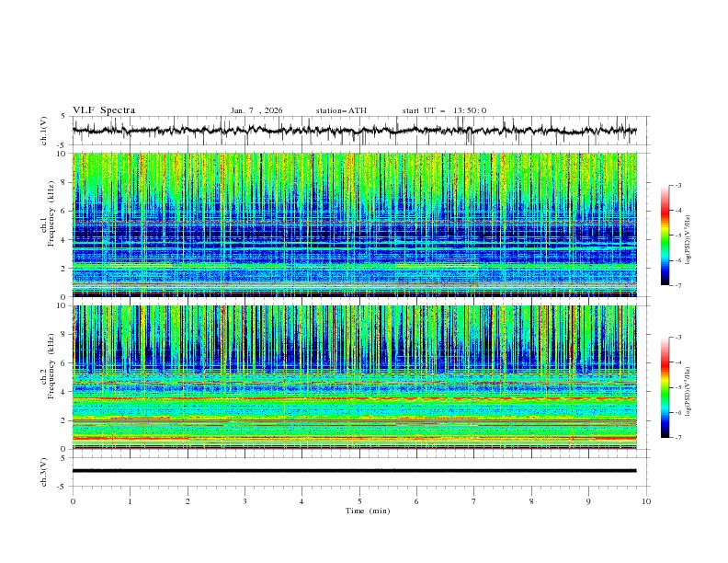Click the ch.1(V) axis label at top left

44,131
